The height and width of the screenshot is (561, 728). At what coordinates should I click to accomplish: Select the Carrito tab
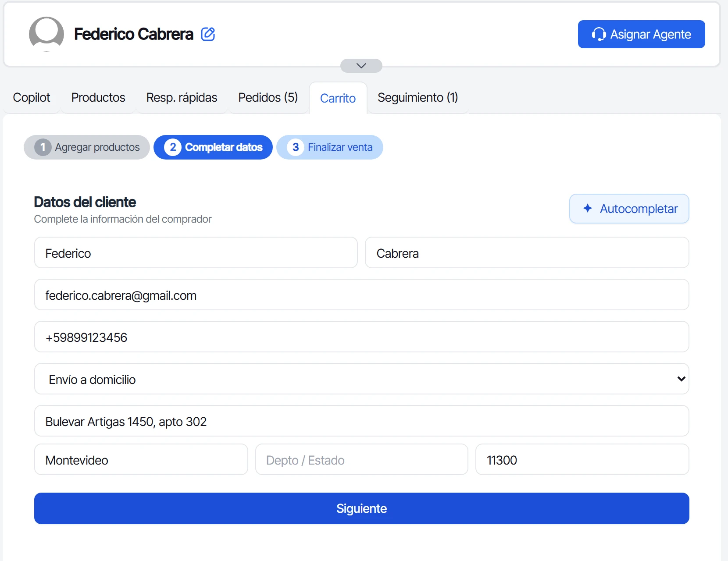coord(338,98)
